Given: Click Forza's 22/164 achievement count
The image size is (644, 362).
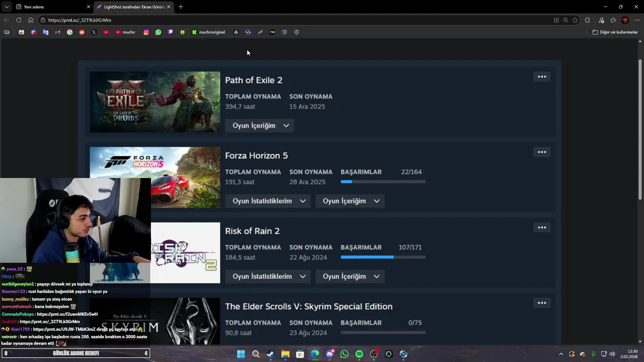Looking at the screenshot, I should [x=412, y=172].
